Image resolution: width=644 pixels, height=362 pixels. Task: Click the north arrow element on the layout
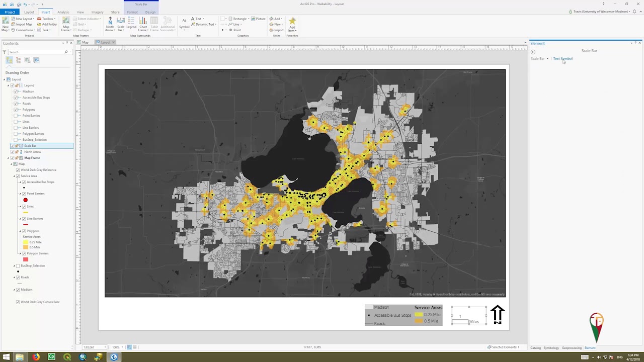[498, 315]
